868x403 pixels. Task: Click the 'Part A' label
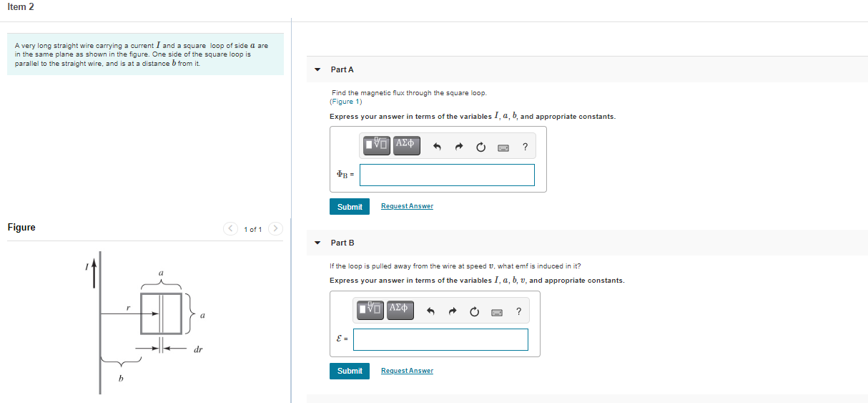point(342,69)
